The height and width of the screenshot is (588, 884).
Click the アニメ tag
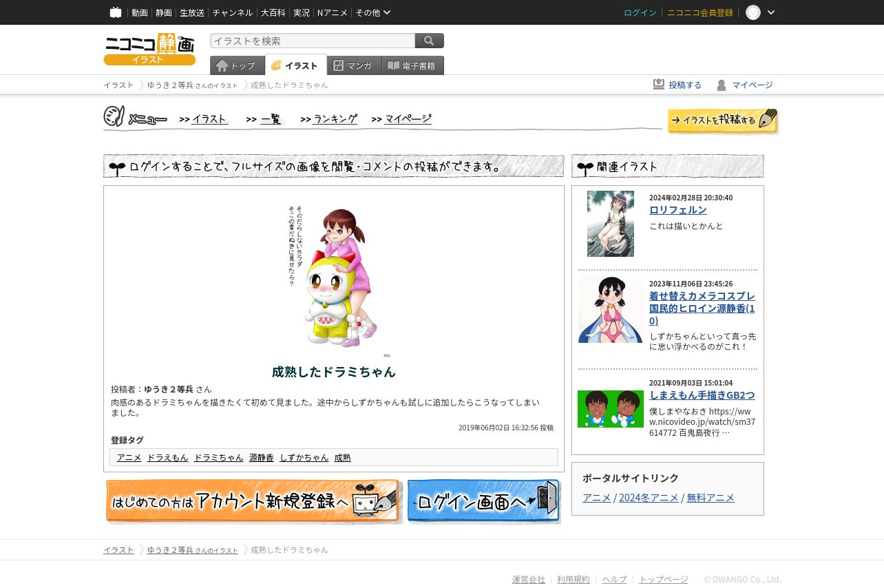point(129,457)
